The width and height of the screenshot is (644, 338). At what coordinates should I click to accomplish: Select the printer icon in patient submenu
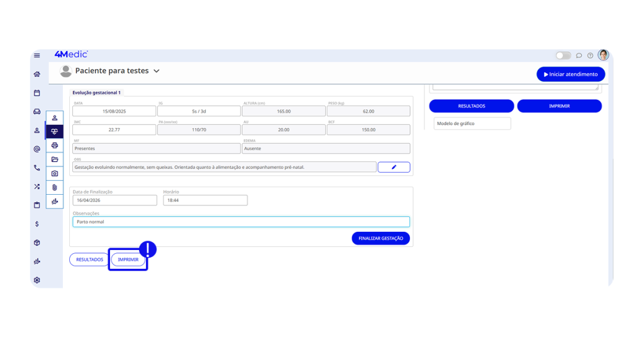pos(55,146)
